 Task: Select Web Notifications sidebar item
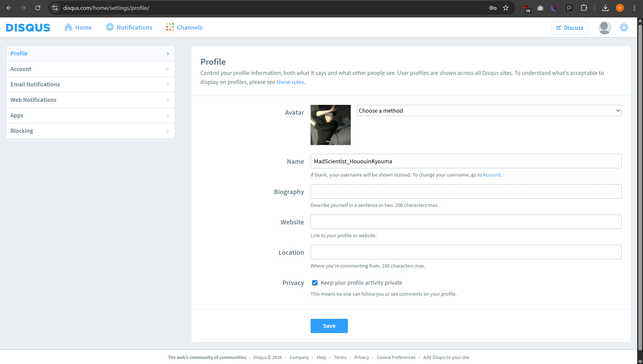coord(34,100)
